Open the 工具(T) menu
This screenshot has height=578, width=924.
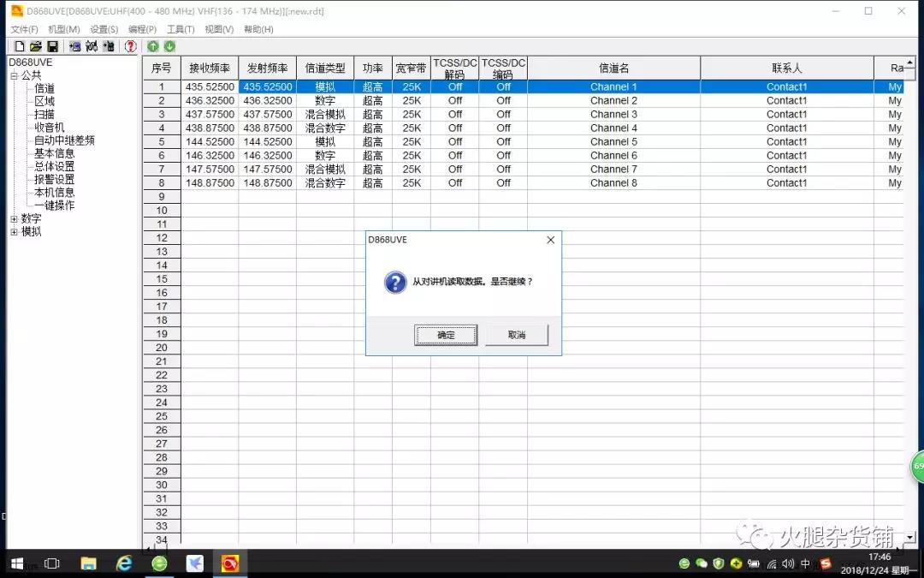point(181,29)
